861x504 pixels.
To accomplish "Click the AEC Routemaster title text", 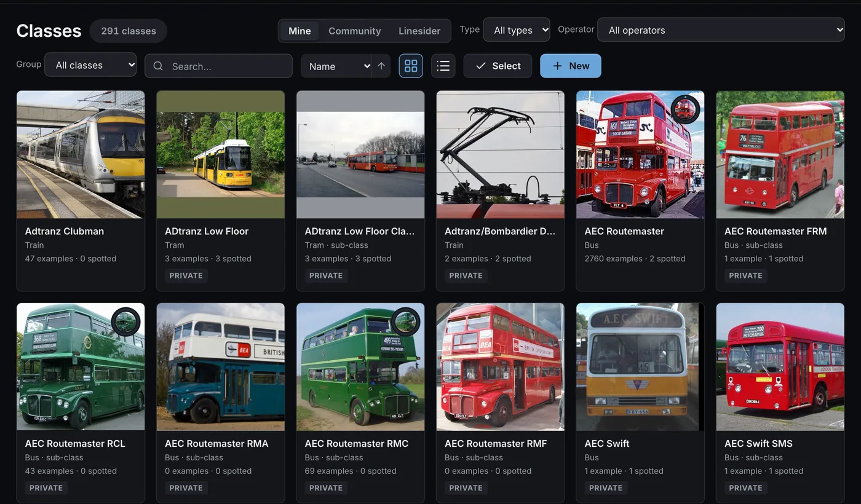I will coord(624,231).
